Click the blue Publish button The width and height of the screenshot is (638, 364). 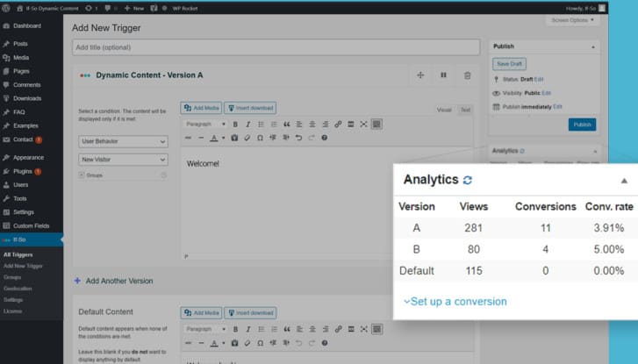pyautogui.click(x=582, y=125)
